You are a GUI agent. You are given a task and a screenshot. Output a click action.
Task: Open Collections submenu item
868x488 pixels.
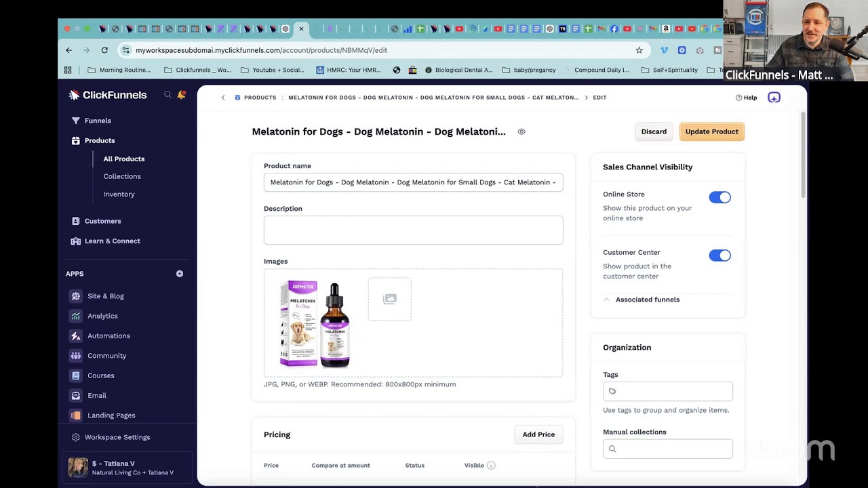[122, 176]
